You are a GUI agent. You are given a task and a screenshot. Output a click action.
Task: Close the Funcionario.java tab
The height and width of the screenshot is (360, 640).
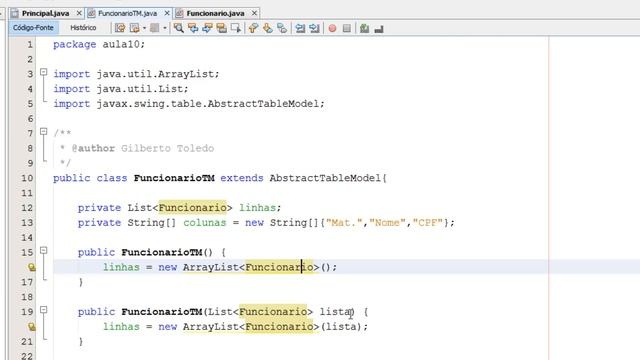(254, 13)
